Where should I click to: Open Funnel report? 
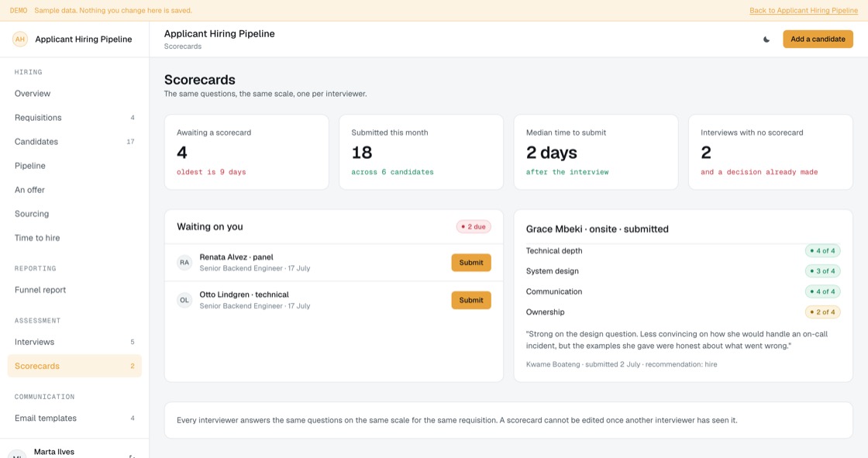[x=74, y=290]
